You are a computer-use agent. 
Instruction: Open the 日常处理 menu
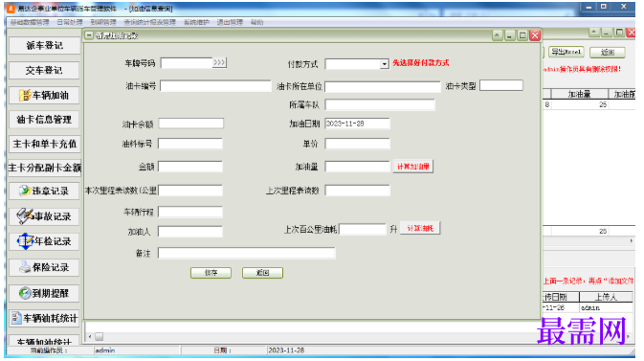click(70, 22)
